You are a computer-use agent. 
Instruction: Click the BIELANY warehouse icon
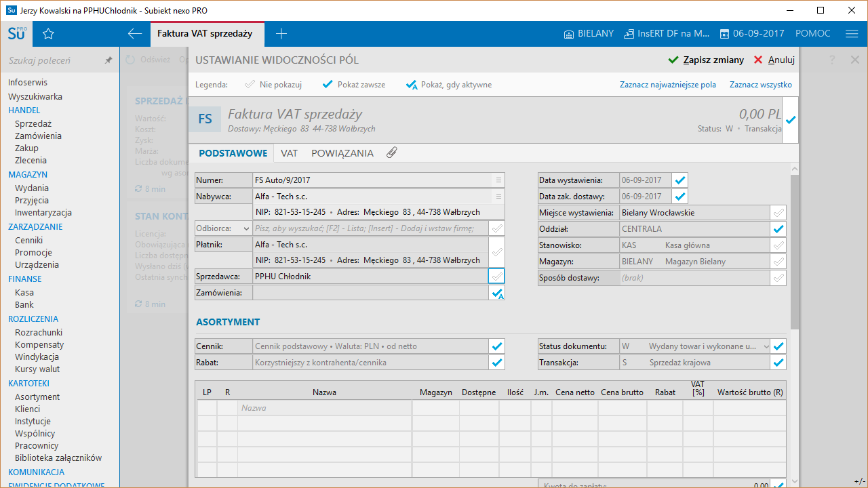(x=568, y=34)
